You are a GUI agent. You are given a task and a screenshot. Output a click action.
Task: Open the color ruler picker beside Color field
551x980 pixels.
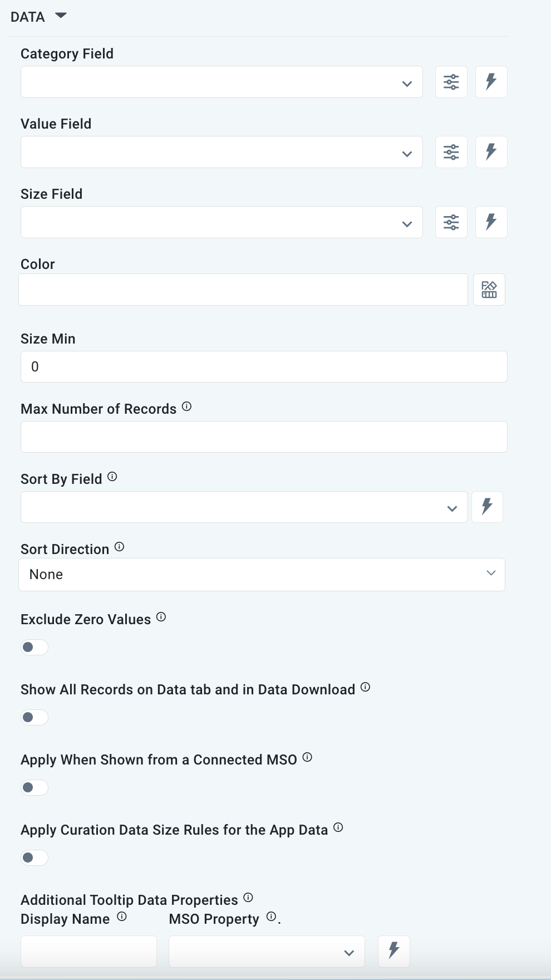[x=489, y=289]
